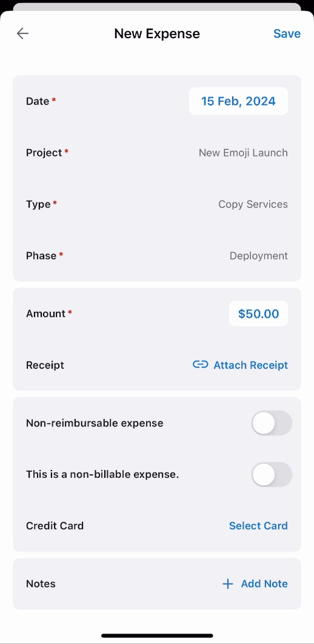Toggle the Non-reimbursable expense switch
This screenshot has height=644, width=314.
(x=272, y=423)
